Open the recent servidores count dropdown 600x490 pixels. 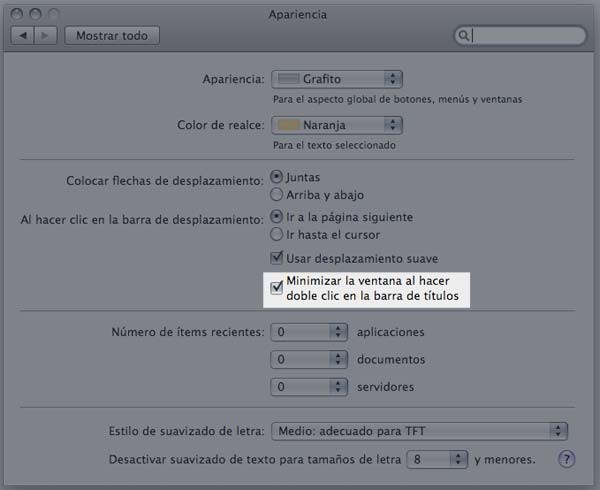point(309,387)
